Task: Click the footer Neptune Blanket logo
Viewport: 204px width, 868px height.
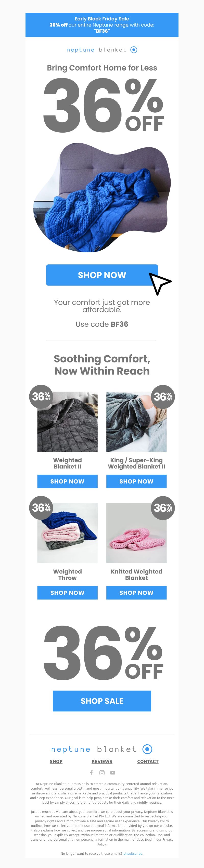Action: [102, 749]
